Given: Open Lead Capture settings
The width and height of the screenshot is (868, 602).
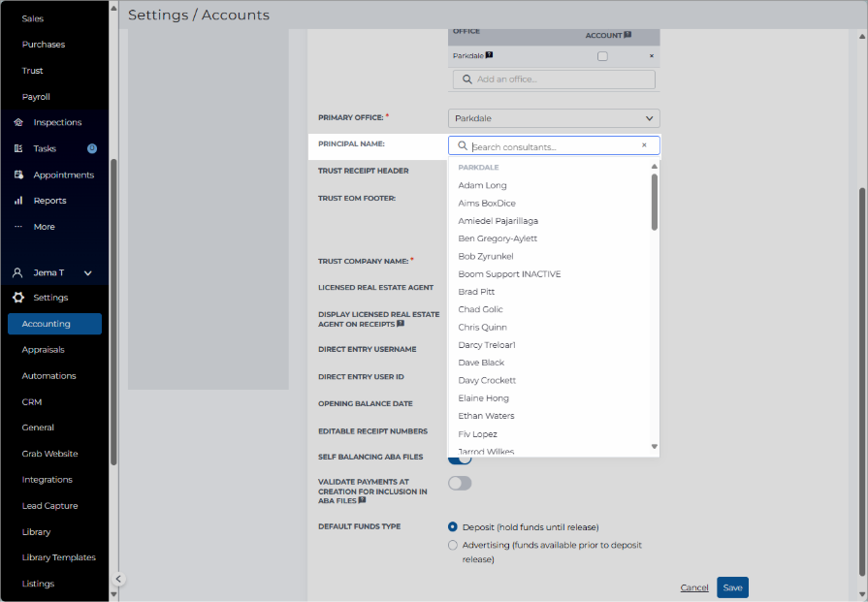Looking at the screenshot, I should coord(49,506).
